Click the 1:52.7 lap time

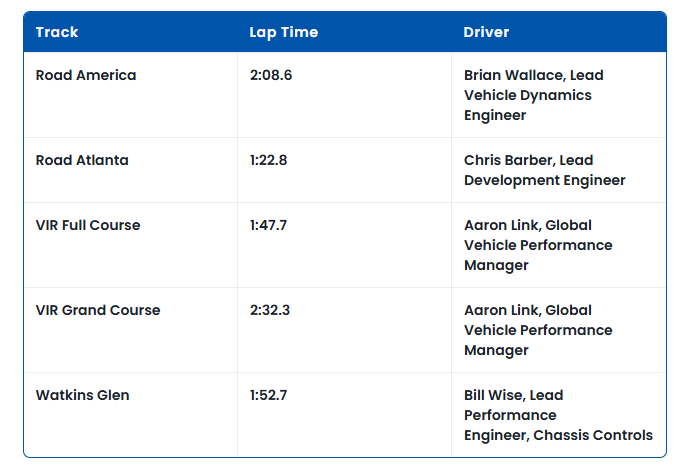[269, 395]
